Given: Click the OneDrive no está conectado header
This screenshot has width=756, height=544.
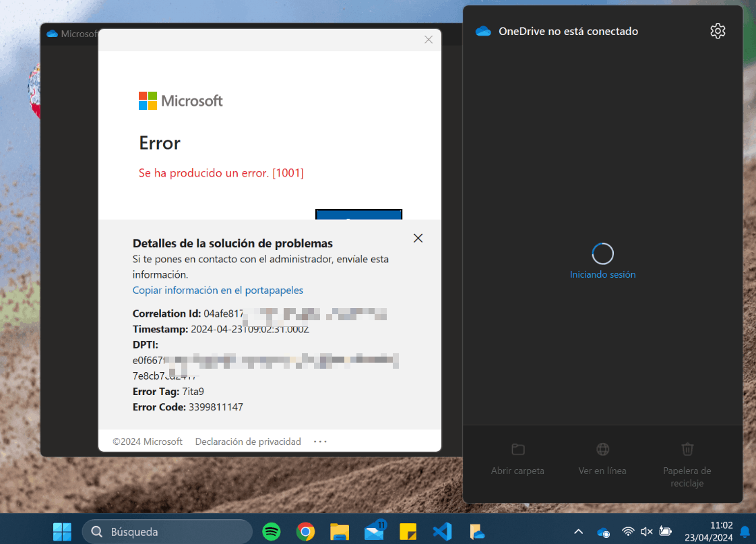Looking at the screenshot, I should point(569,32).
